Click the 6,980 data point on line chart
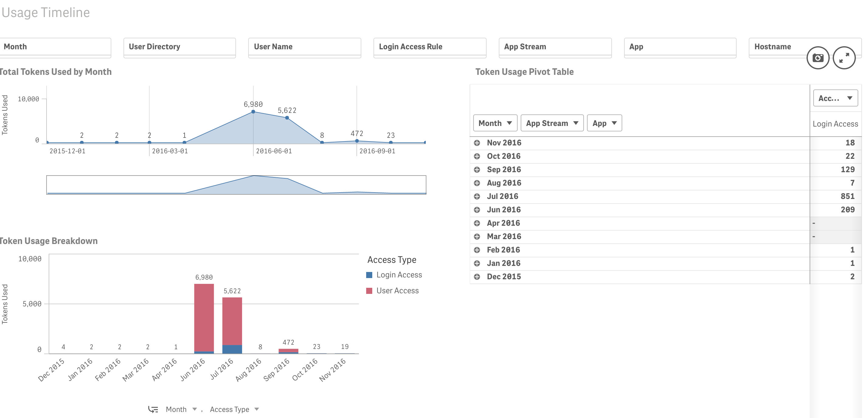The height and width of the screenshot is (418, 868). 253,112
